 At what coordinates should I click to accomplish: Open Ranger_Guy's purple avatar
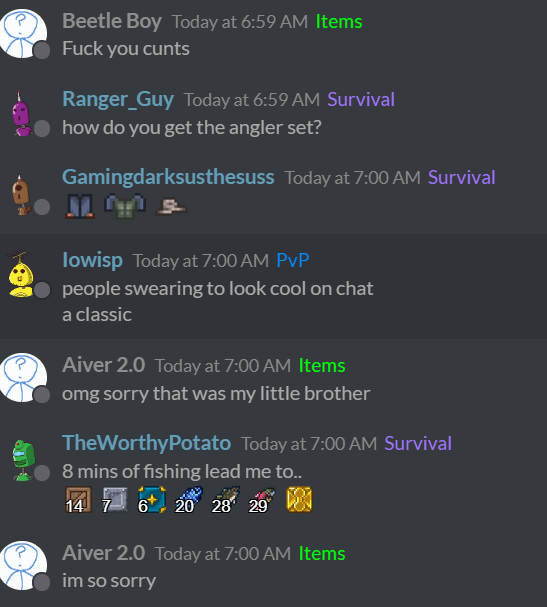point(22,113)
